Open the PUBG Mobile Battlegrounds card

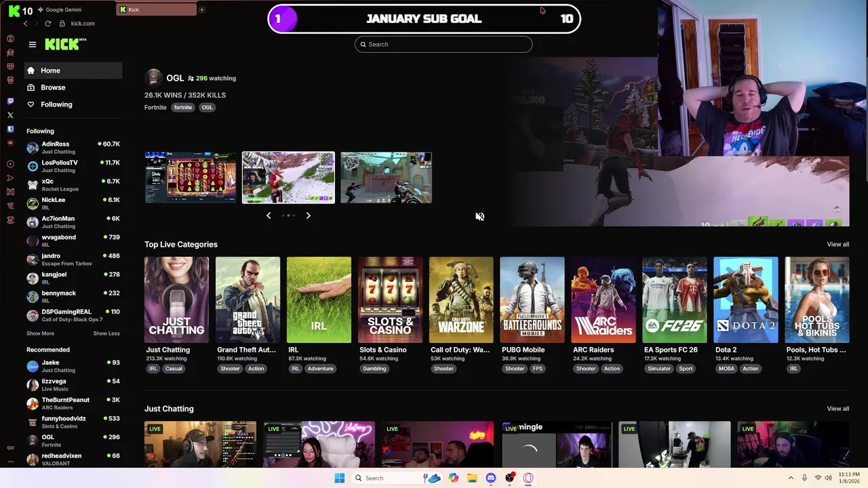(x=532, y=300)
